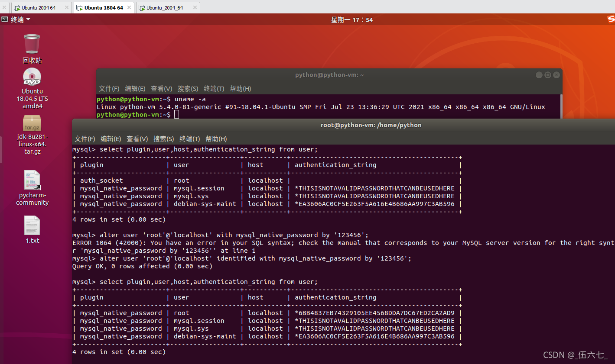The image size is (615, 364).
Task: Open 搜索(S) menu in root@python-vm terminal
Action: (x=163, y=139)
